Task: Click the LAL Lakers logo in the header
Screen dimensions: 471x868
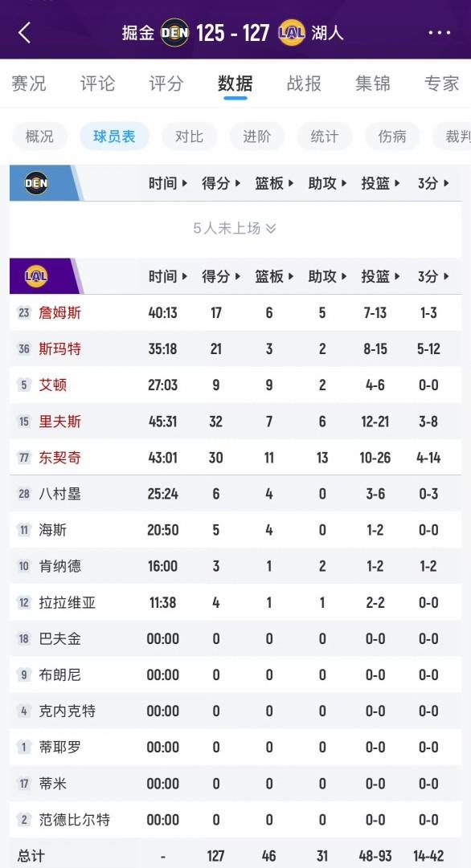Action: (293, 33)
